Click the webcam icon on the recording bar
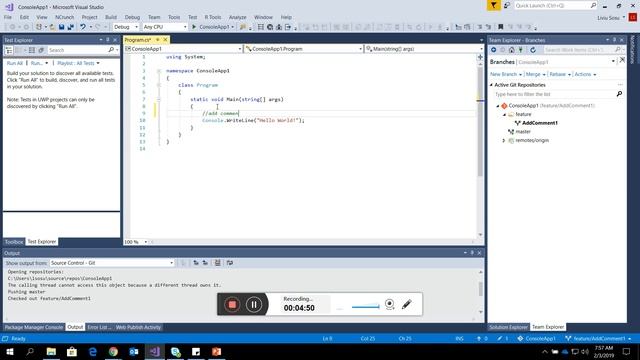This screenshot has width=640, height=360. click(389, 304)
